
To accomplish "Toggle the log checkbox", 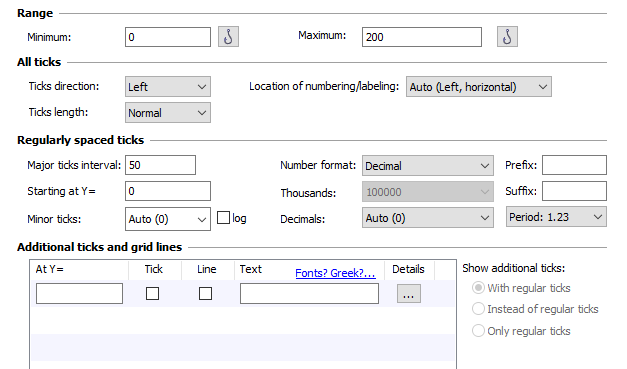I will tap(224, 218).
